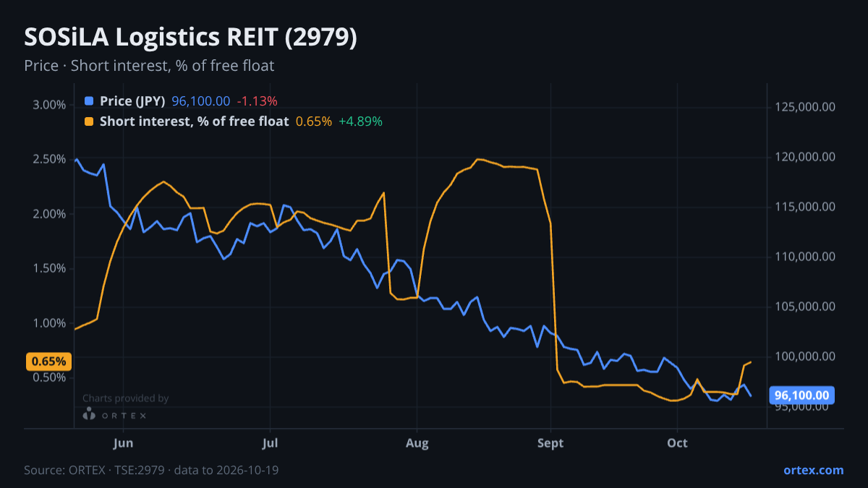Click the Aug label on the time axis
This screenshot has width=868, height=488.
coord(417,442)
